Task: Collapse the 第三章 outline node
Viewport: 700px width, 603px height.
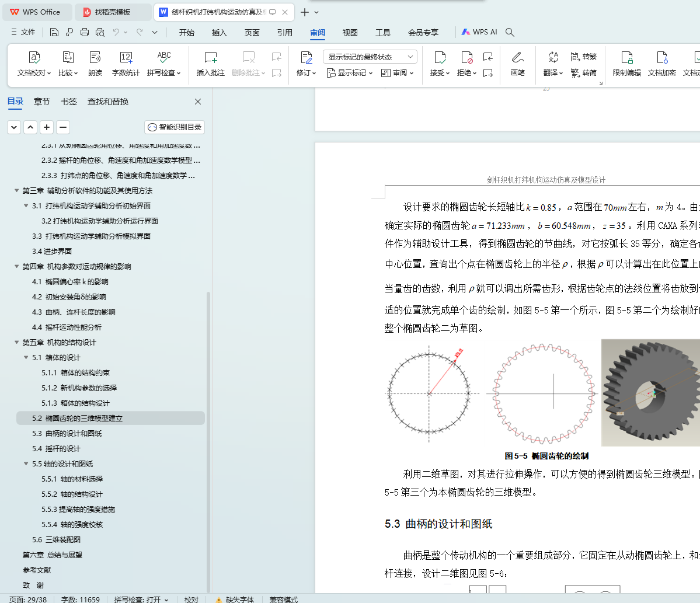Action: [16, 190]
